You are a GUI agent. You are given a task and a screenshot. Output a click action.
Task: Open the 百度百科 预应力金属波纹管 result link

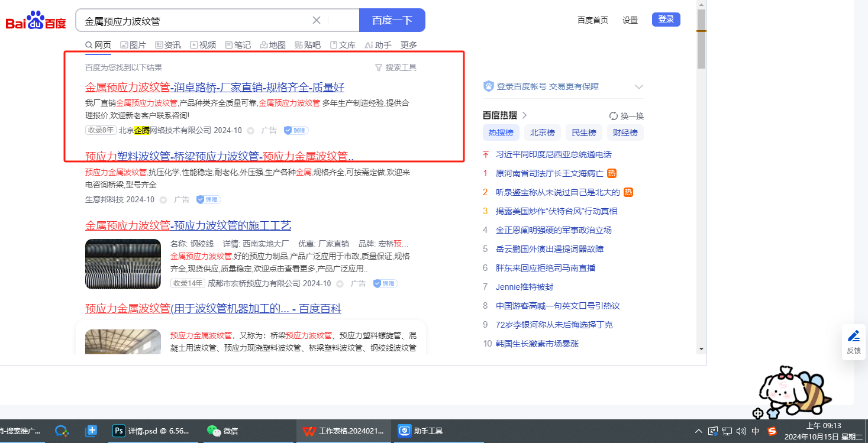(213, 309)
